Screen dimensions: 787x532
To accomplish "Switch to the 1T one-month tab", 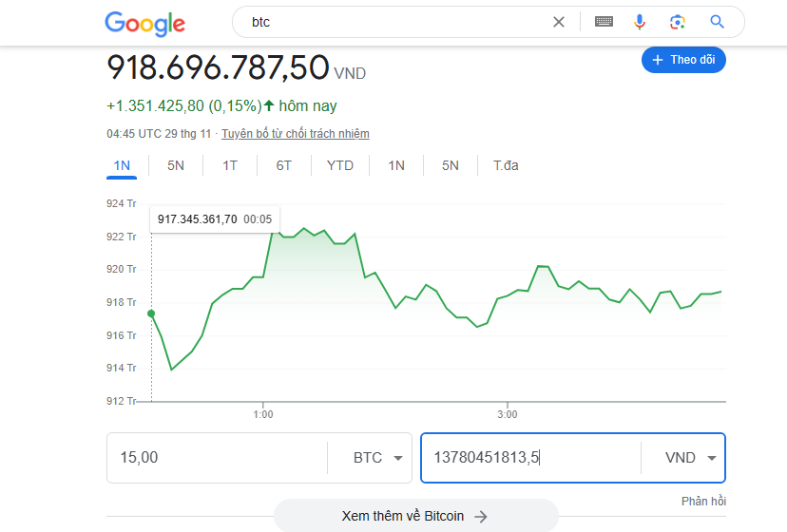I will [x=230, y=165].
